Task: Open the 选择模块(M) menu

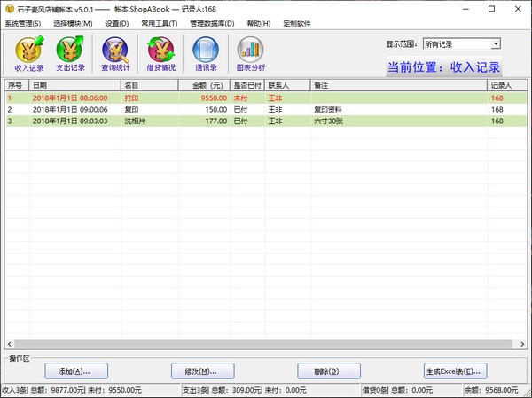Action: click(73, 23)
